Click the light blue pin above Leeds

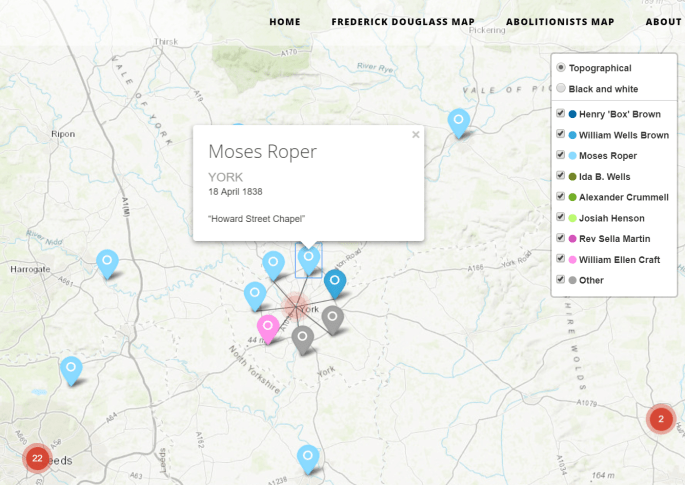tap(71, 369)
